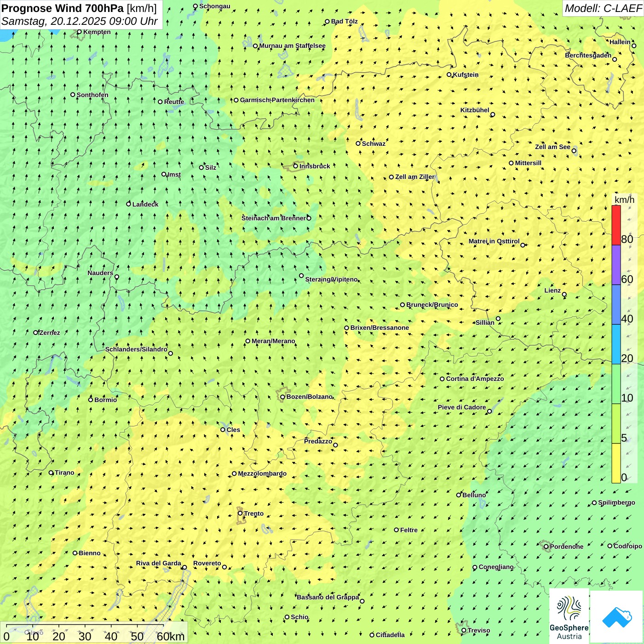The width and height of the screenshot is (644, 644).
Task: Click the Zell am Ziller label
Action: point(414,177)
